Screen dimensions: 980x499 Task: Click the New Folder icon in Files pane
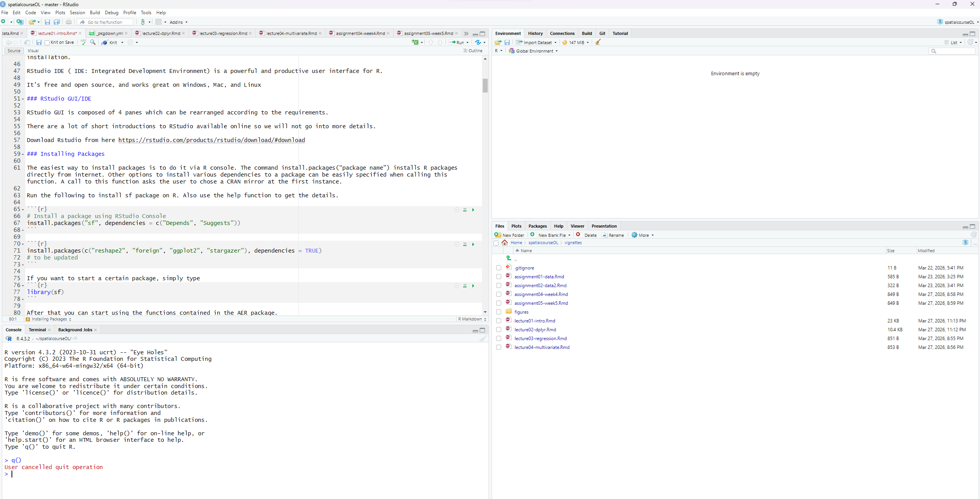tap(498, 235)
